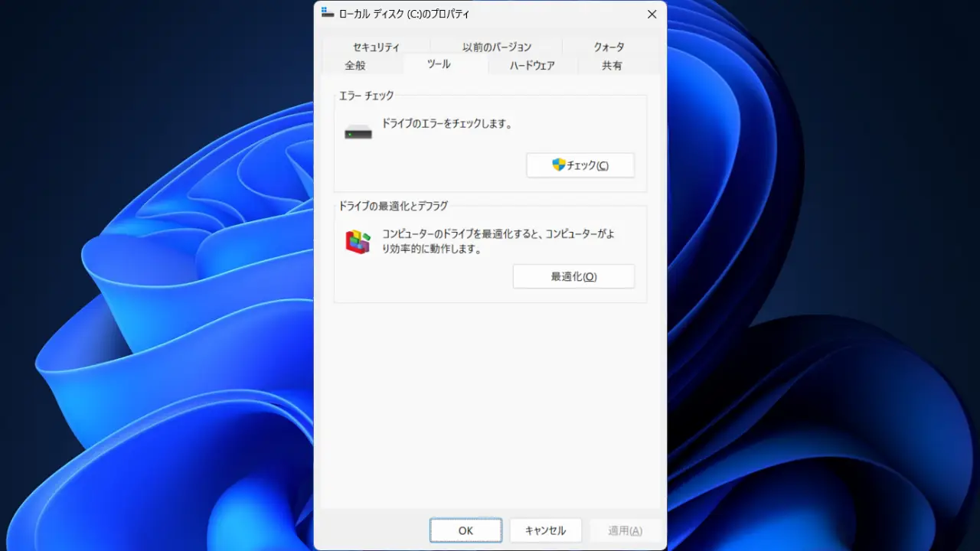Click the disk icon in the title bar
The image size is (980, 551).
(328, 13)
